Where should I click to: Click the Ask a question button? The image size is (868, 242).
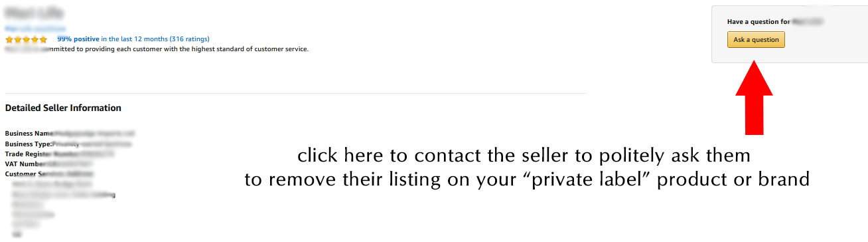756,40
